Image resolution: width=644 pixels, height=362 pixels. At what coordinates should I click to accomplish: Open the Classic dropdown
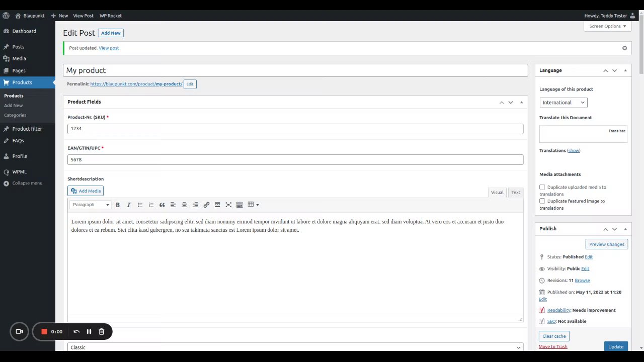tap(296, 347)
